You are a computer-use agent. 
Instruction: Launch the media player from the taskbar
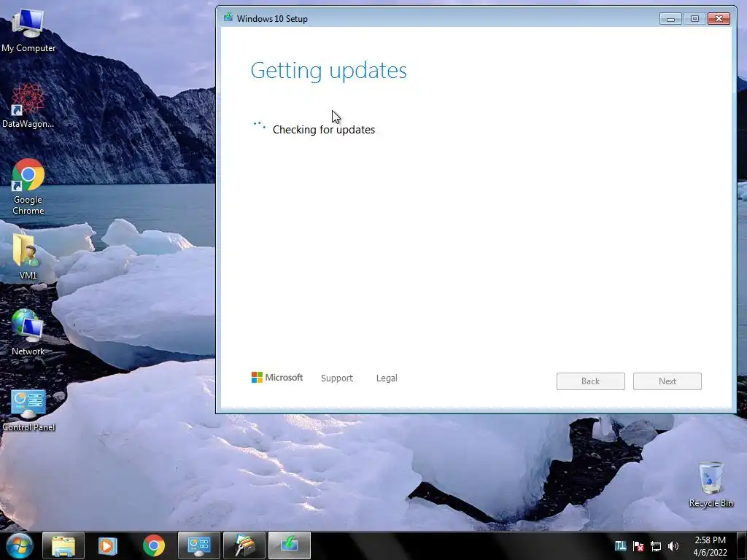(108, 545)
